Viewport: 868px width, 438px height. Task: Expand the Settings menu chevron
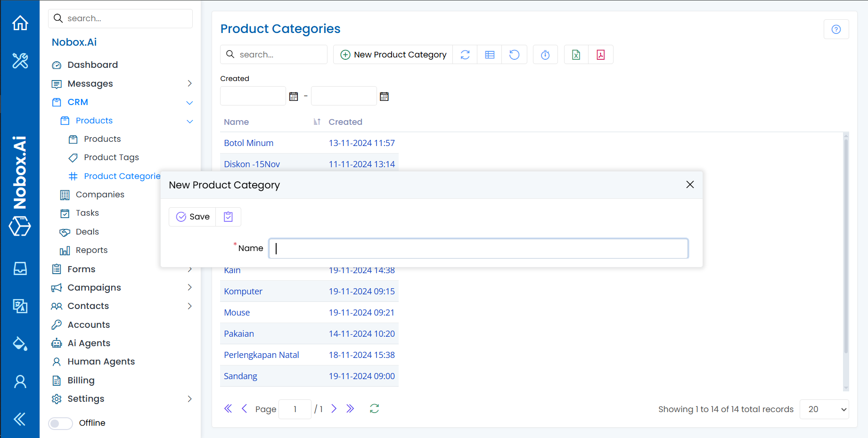pos(189,399)
